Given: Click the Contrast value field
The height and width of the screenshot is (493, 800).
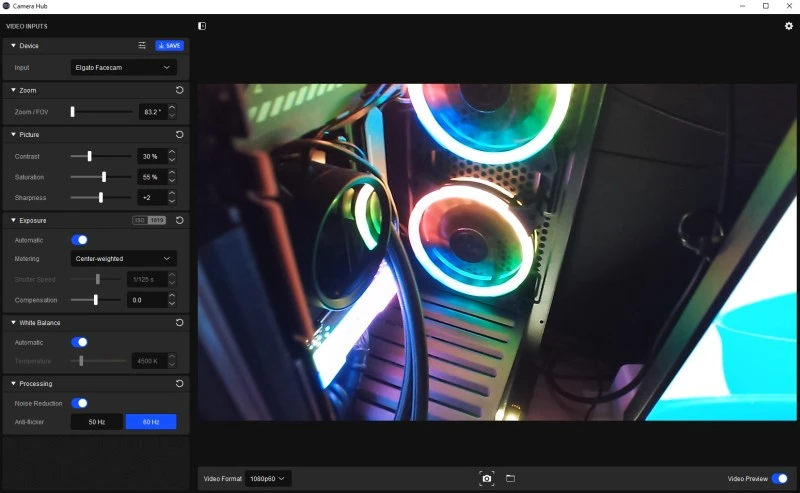Looking at the screenshot, I should (x=152, y=156).
